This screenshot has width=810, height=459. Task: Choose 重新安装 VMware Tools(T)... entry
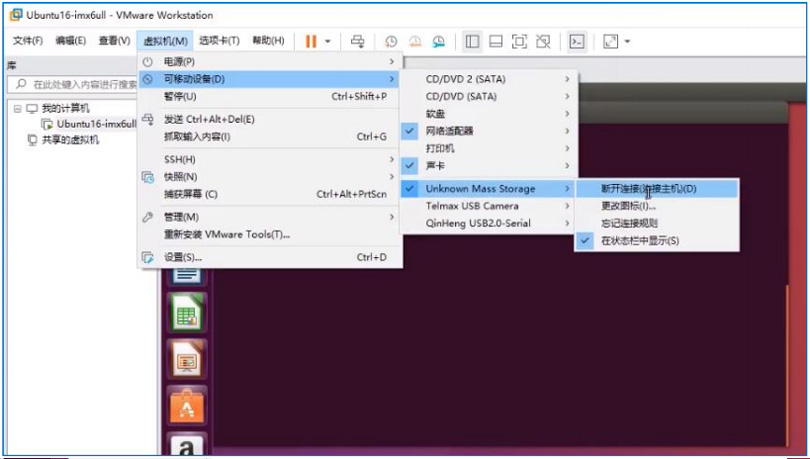click(270, 234)
